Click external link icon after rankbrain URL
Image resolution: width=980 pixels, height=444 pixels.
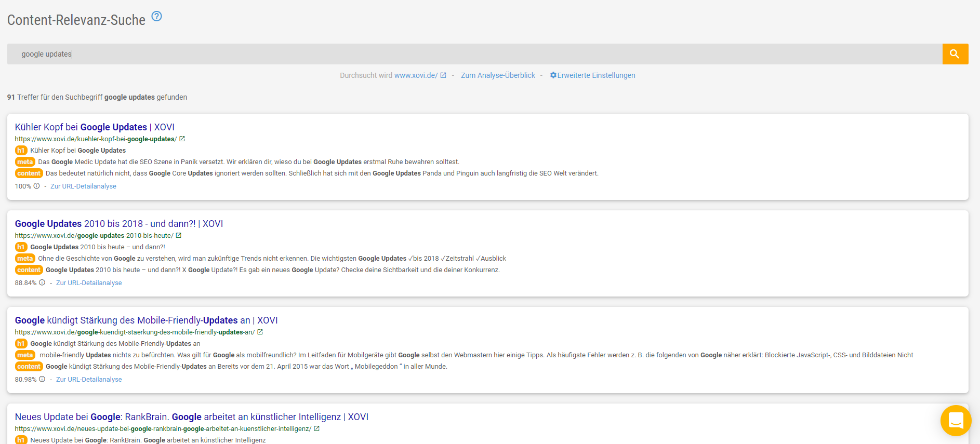[317, 428]
